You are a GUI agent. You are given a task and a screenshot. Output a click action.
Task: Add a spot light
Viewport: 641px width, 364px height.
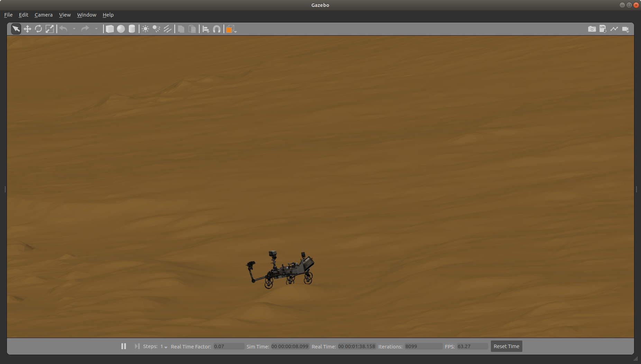(156, 29)
